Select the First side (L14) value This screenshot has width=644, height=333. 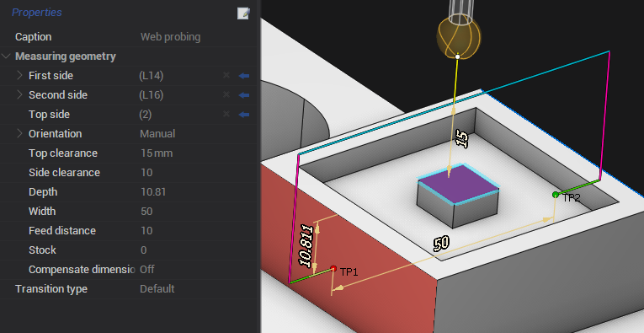click(152, 76)
